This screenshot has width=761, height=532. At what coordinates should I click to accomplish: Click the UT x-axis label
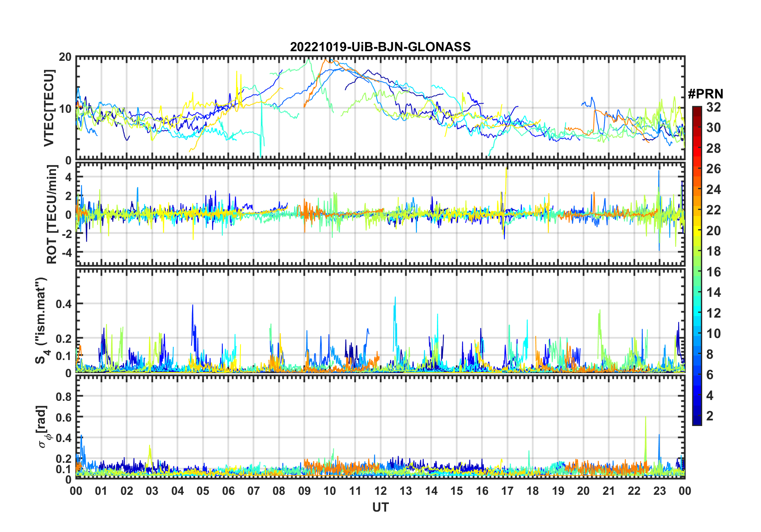pyautogui.click(x=380, y=507)
